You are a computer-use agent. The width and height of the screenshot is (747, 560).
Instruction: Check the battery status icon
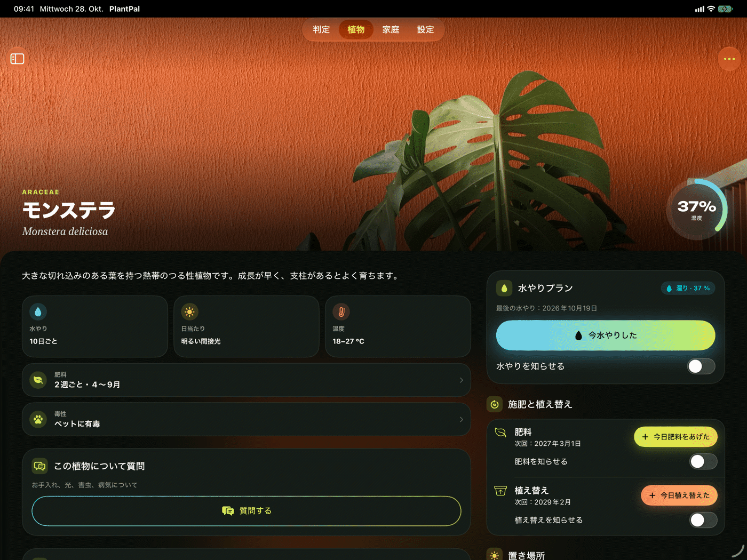click(725, 9)
